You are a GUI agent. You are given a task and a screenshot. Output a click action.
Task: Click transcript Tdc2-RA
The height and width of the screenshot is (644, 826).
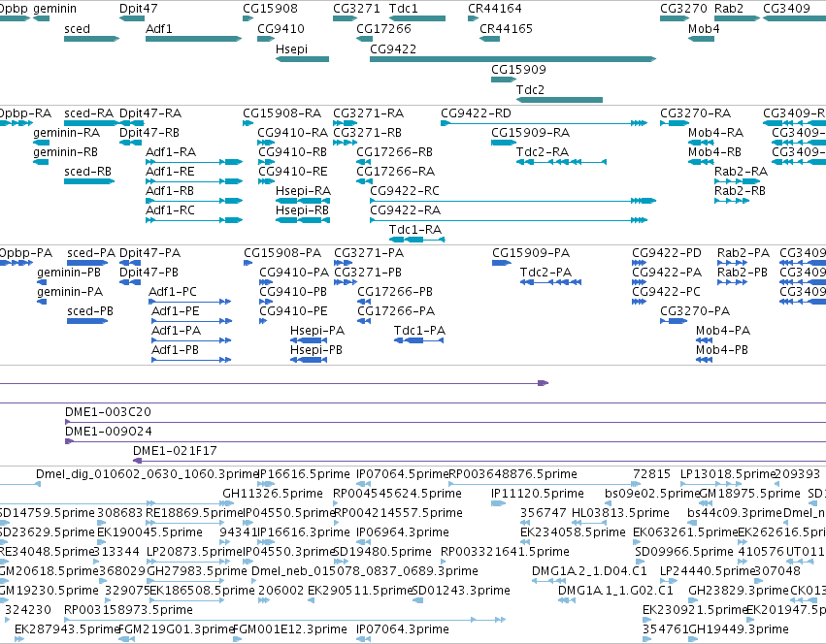pyautogui.click(x=562, y=162)
